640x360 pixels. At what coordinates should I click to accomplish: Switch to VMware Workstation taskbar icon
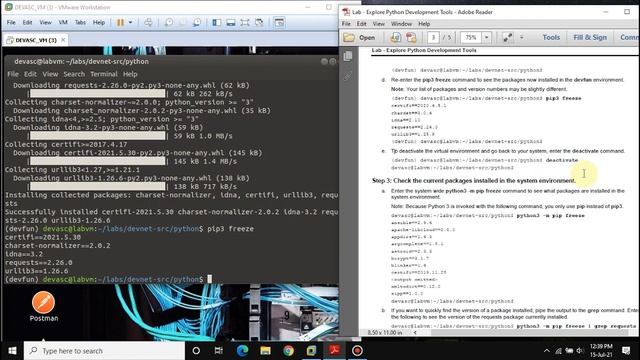coord(311,351)
